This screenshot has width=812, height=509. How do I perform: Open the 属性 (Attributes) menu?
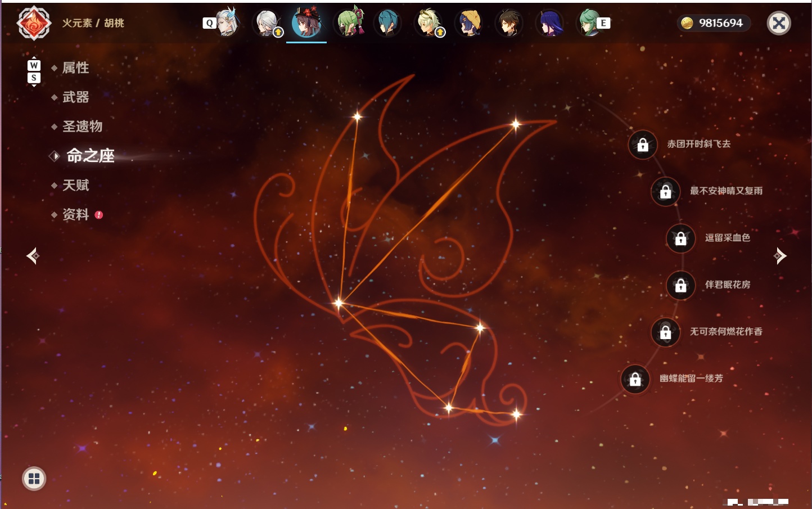[76, 68]
